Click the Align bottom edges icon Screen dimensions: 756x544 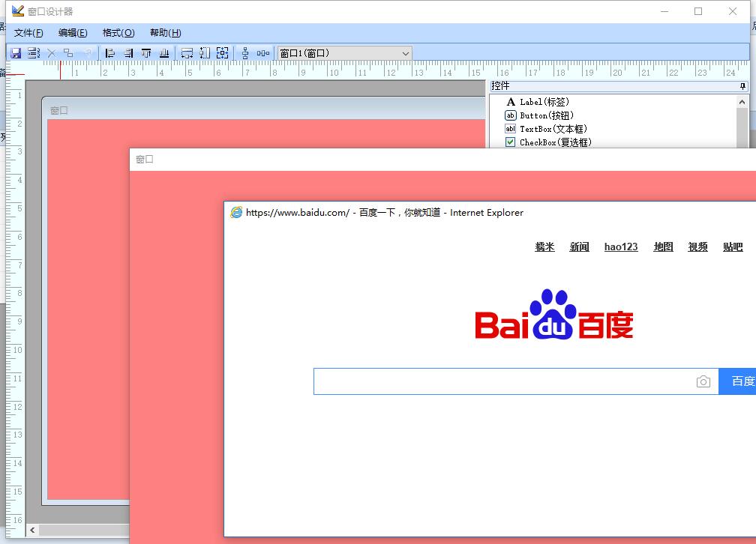point(164,53)
